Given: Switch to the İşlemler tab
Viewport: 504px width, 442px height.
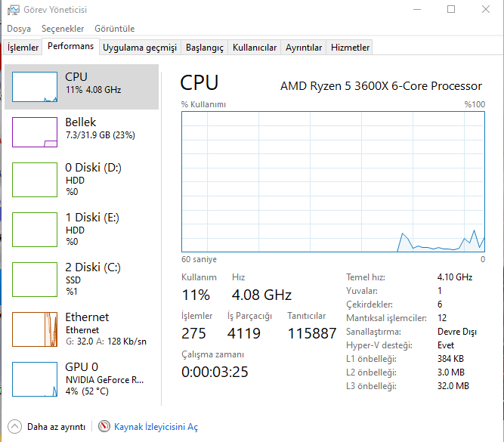Looking at the screenshot, I should click(x=23, y=47).
